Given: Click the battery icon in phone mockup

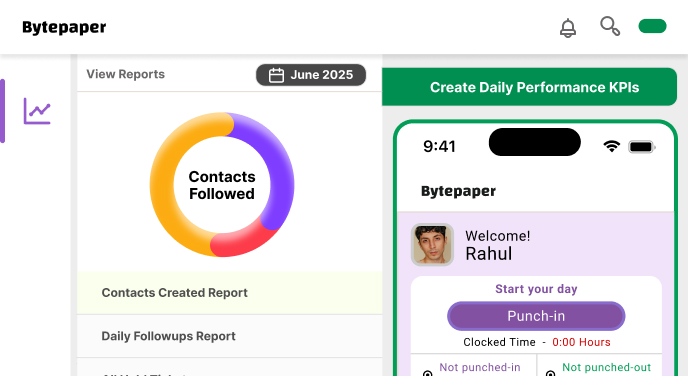Looking at the screenshot, I should 642,147.
